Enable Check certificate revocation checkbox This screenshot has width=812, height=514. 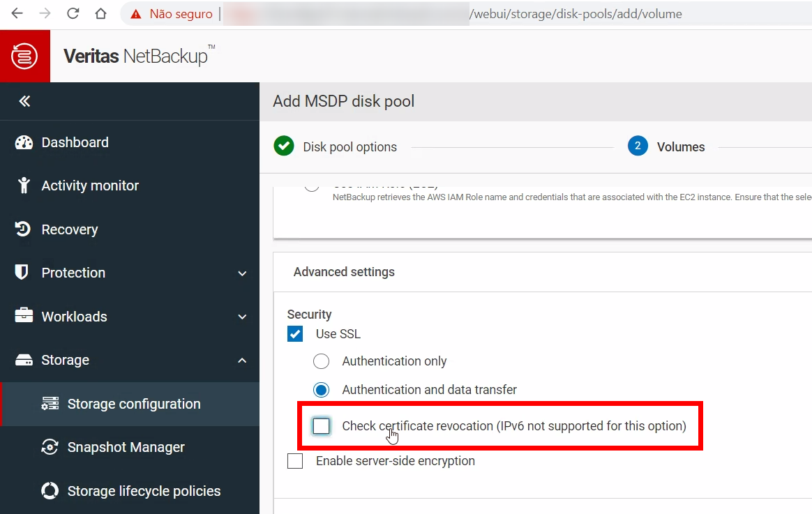(x=321, y=426)
